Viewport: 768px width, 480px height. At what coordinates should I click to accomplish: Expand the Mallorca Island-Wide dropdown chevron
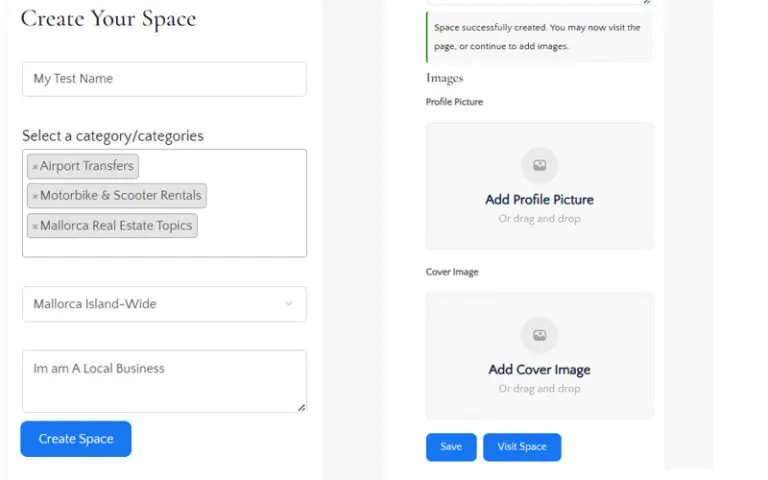289,304
